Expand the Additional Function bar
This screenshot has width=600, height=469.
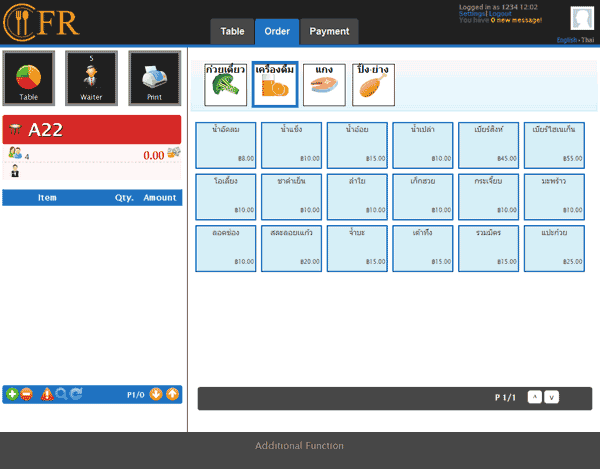point(299,446)
